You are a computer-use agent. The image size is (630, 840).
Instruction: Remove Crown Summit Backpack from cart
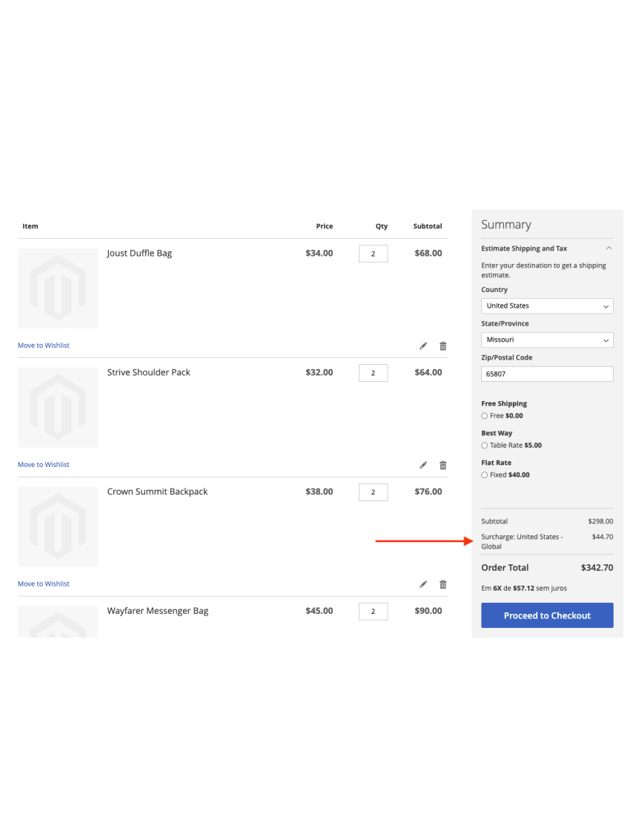point(443,584)
